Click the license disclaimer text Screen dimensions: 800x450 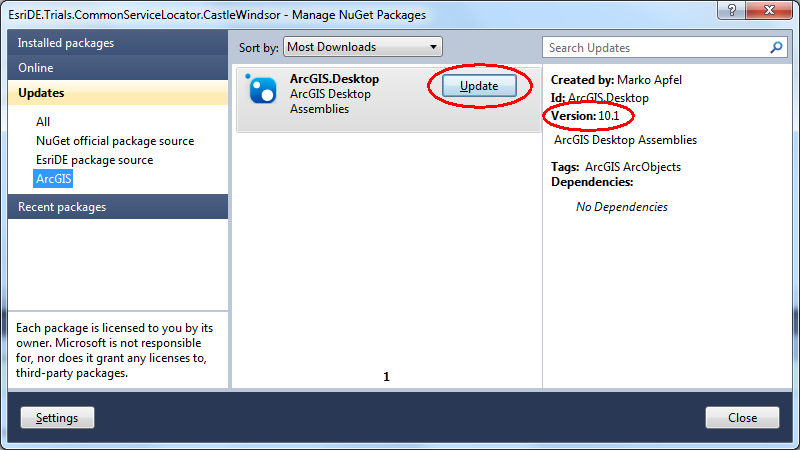click(114, 351)
